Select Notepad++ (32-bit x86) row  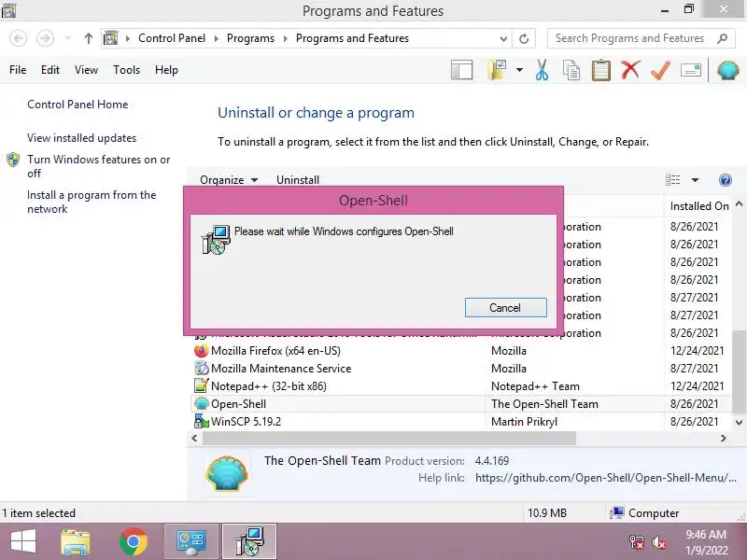pyautogui.click(x=460, y=386)
